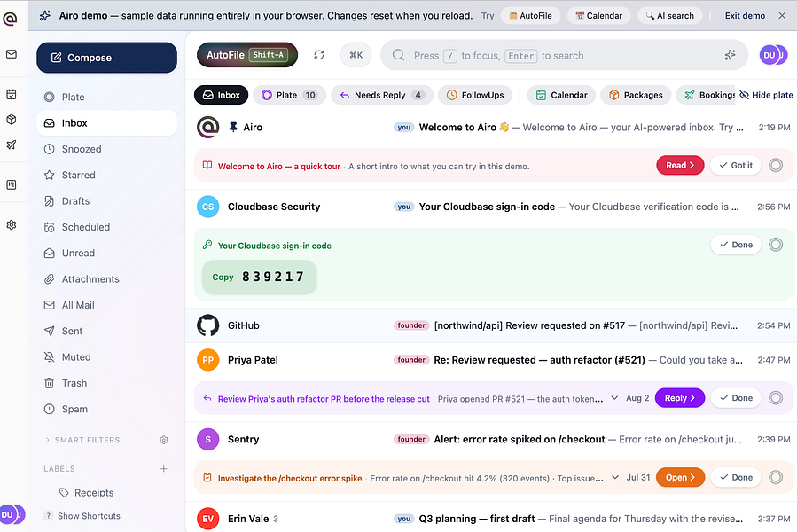
Task: Switch to the Inbox tab
Action: pyautogui.click(x=221, y=95)
